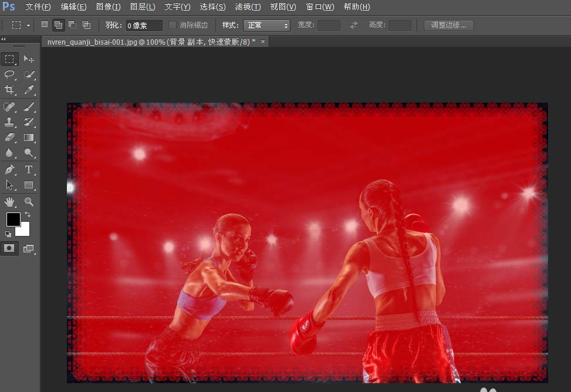Image resolution: width=571 pixels, height=392 pixels.
Task: Set black as foreground color swatch
Action: tap(13, 219)
